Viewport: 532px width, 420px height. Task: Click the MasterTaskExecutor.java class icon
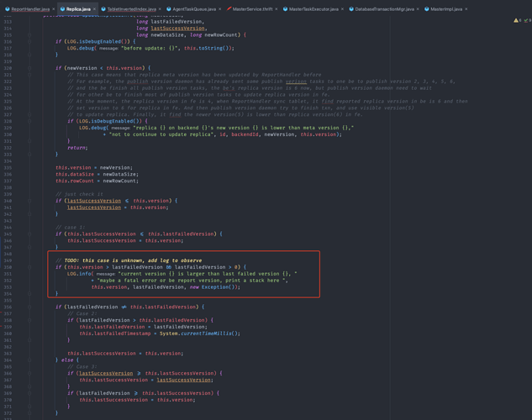285,9
